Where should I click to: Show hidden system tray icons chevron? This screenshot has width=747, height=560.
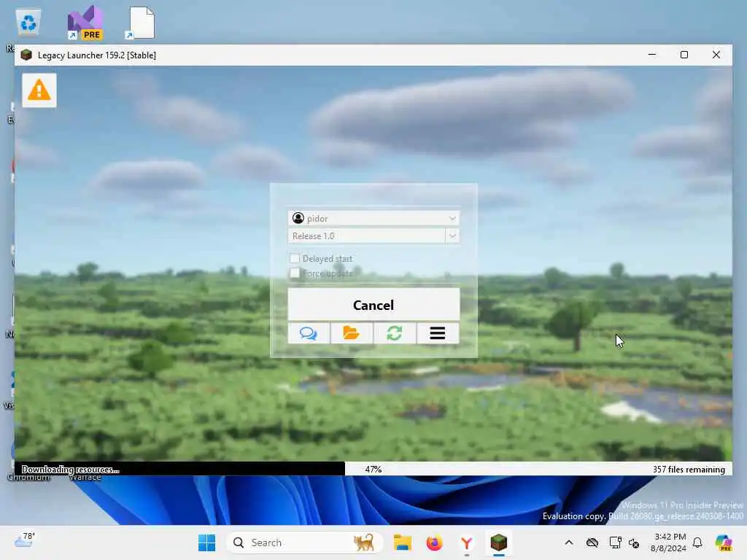click(569, 542)
